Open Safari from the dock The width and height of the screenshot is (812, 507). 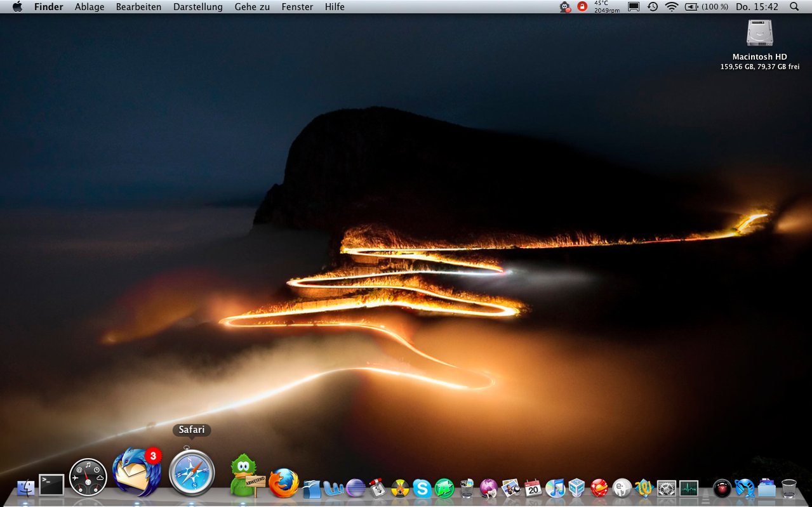(x=192, y=473)
